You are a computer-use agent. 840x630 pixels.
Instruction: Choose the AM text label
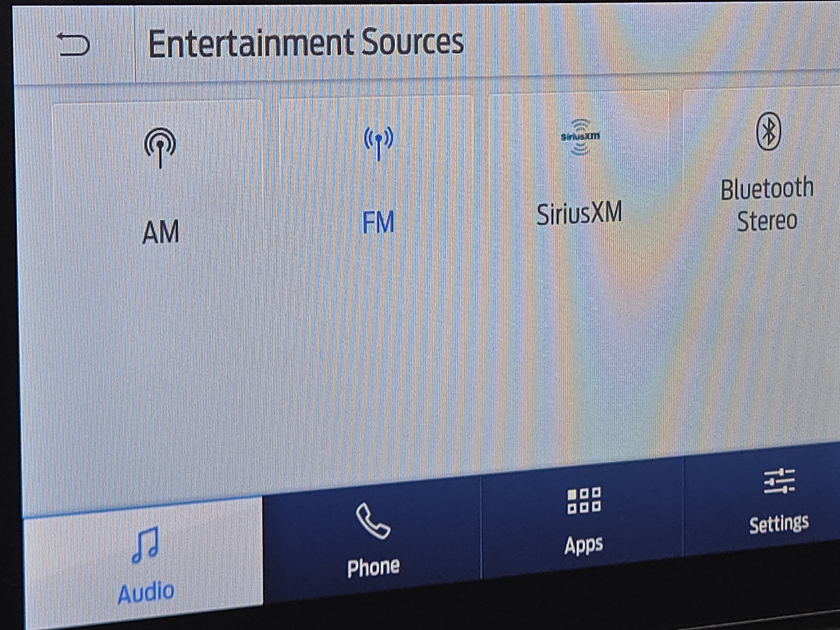click(160, 232)
